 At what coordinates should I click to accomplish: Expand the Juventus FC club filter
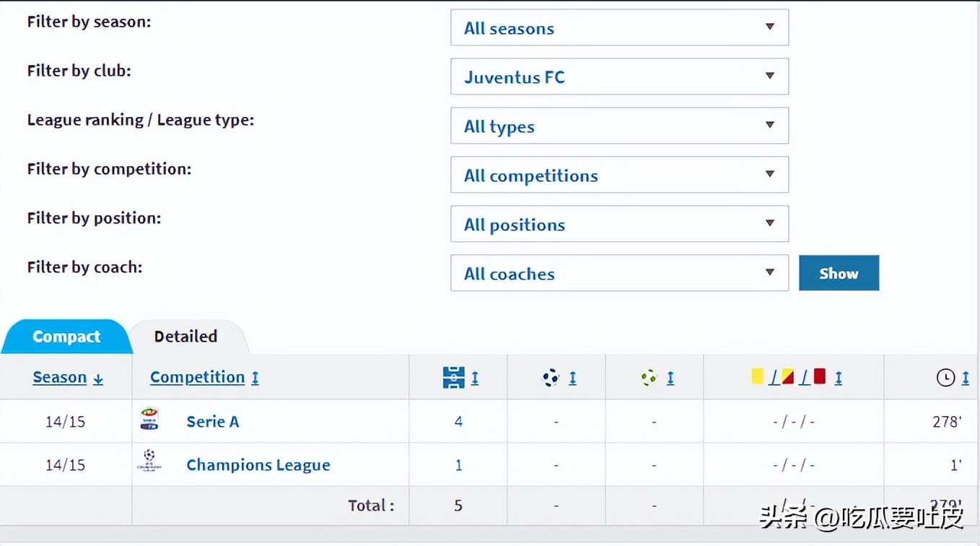[619, 77]
